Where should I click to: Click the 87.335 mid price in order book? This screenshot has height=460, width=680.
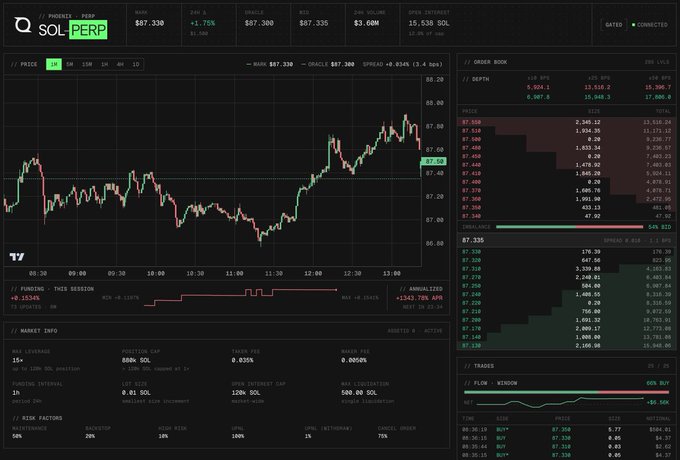tap(473, 240)
